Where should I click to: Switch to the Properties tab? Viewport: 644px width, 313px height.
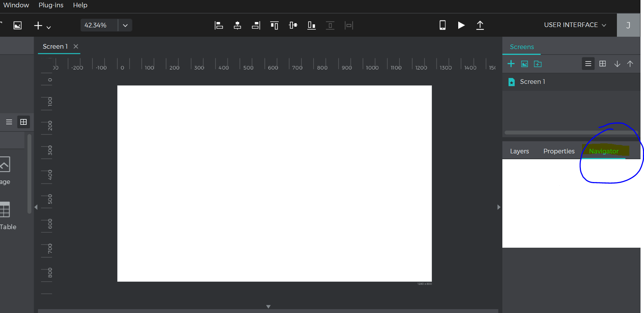coord(558,151)
